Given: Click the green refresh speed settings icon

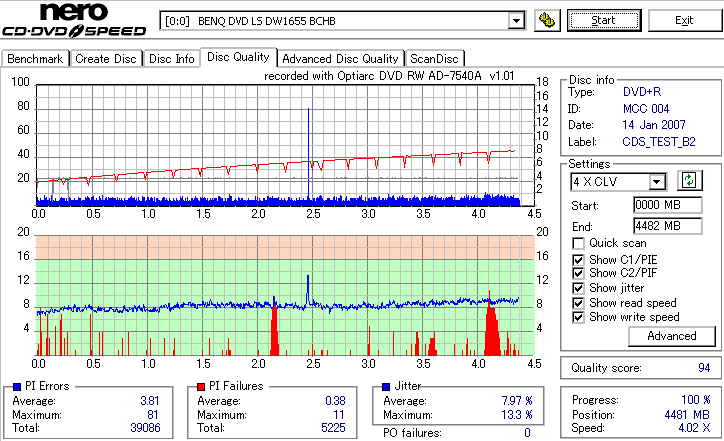Looking at the screenshot, I should tap(689, 181).
